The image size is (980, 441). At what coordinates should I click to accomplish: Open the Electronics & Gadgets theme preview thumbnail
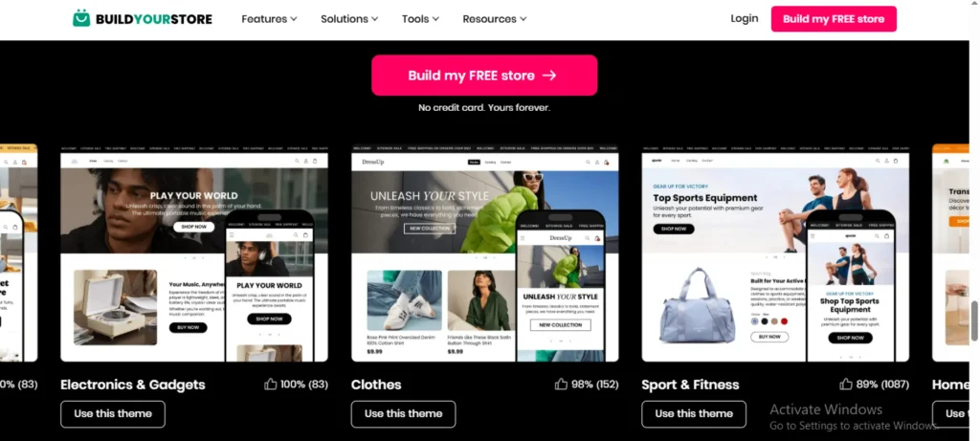point(193,254)
